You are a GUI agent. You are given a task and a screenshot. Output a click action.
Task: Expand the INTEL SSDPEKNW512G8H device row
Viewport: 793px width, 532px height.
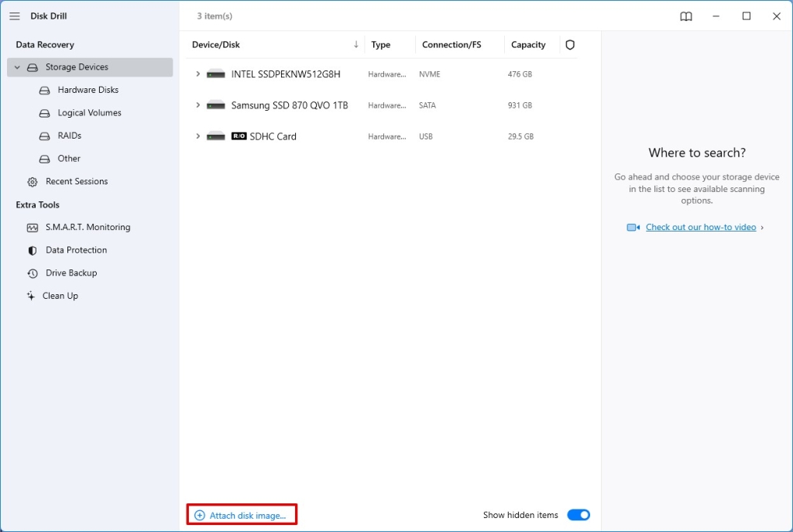(x=197, y=74)
